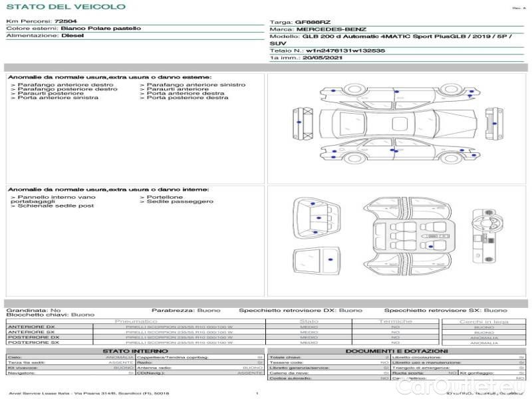Open the car rear-view exterior diagram
532x399 pixels.
[494, 123]
